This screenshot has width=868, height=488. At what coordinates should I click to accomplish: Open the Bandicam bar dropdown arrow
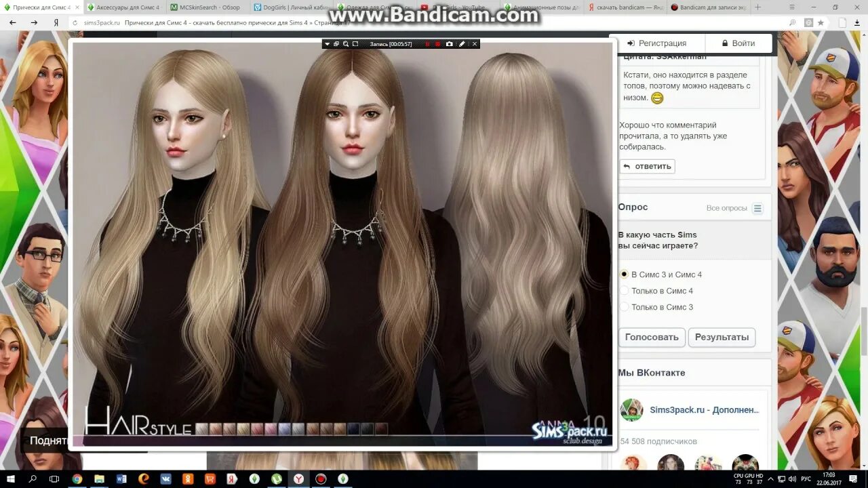coord(328,44)
